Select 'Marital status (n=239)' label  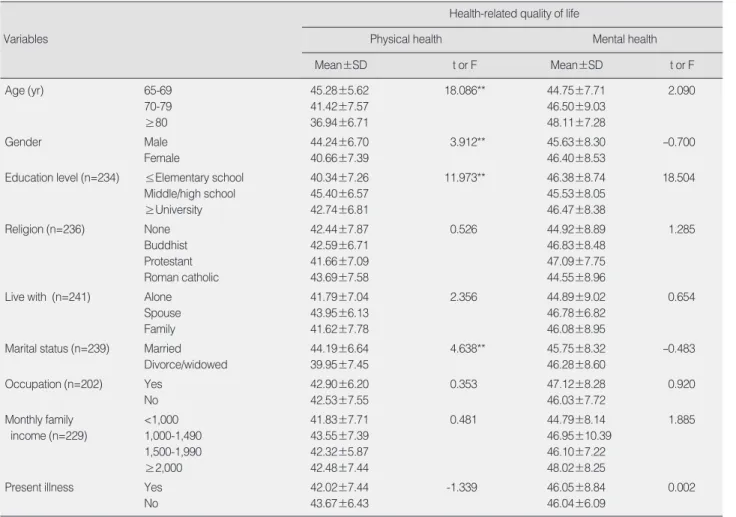[57, 348]
